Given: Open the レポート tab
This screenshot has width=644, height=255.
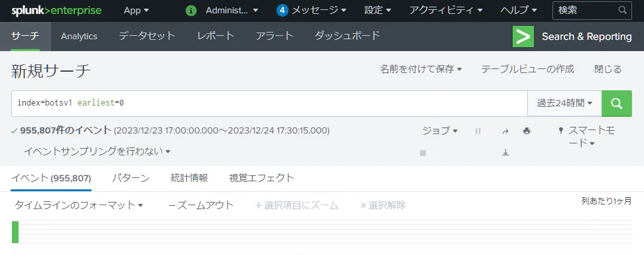Looking at the screenshot, I should point(216,37).
